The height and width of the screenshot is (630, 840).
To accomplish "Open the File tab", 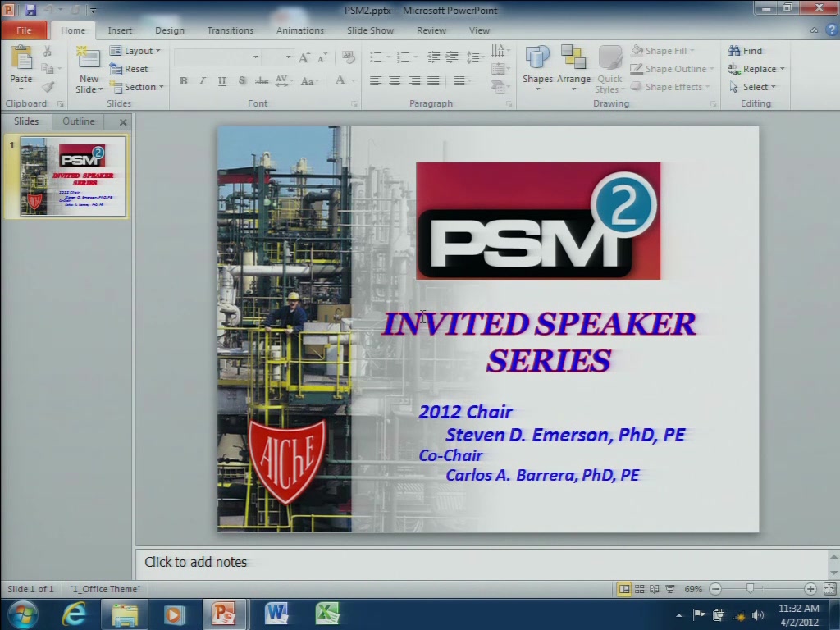I will point(24,30).
